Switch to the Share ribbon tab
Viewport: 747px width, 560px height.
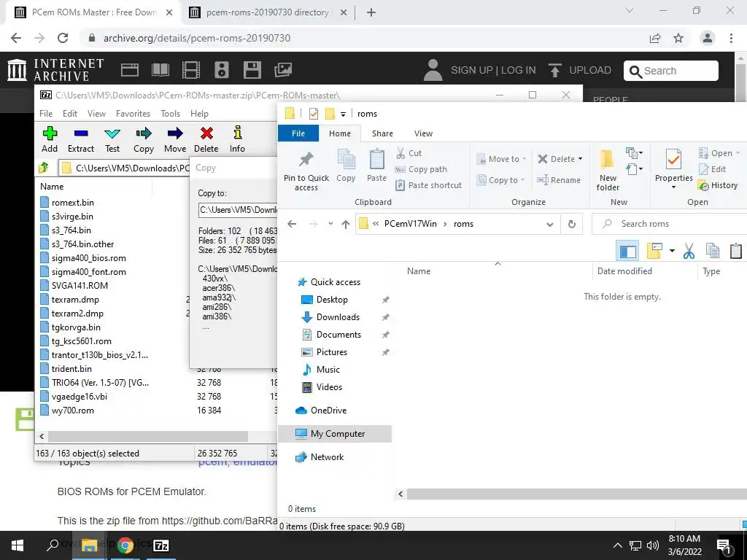pos(382,133)
